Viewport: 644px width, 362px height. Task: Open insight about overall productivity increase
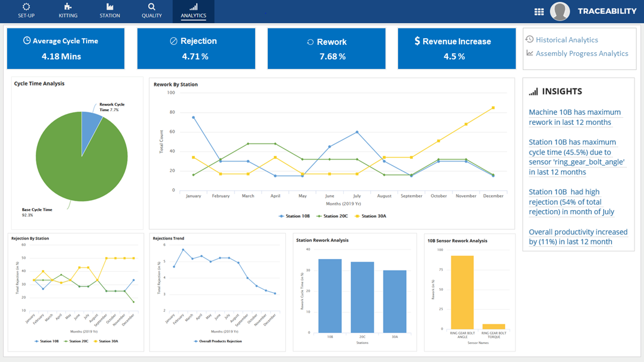pos(578,237)
